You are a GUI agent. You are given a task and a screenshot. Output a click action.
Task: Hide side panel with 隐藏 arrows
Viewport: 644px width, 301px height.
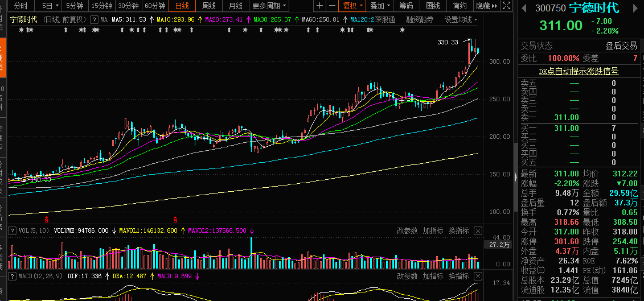point(487,6)
